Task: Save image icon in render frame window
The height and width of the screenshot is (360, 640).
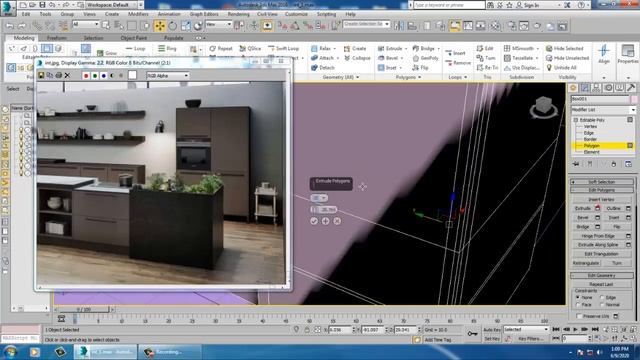Action: point(41,75)
